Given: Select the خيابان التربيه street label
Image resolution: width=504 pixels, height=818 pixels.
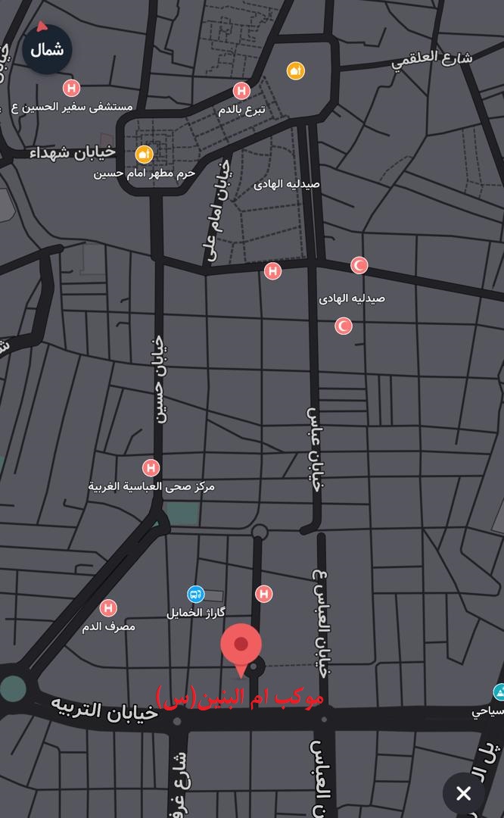Looking at the screenshot, I should (x=104, y=710).
